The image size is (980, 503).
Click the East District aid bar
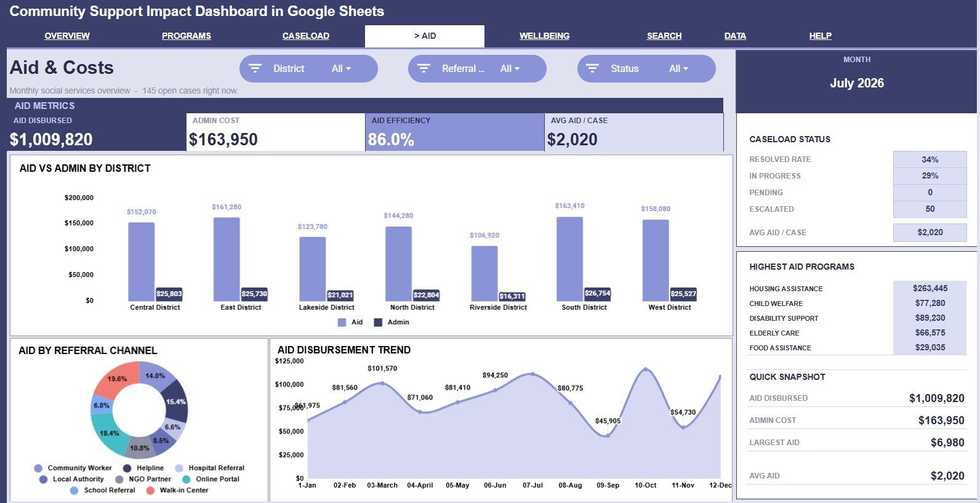coord(227,259)
